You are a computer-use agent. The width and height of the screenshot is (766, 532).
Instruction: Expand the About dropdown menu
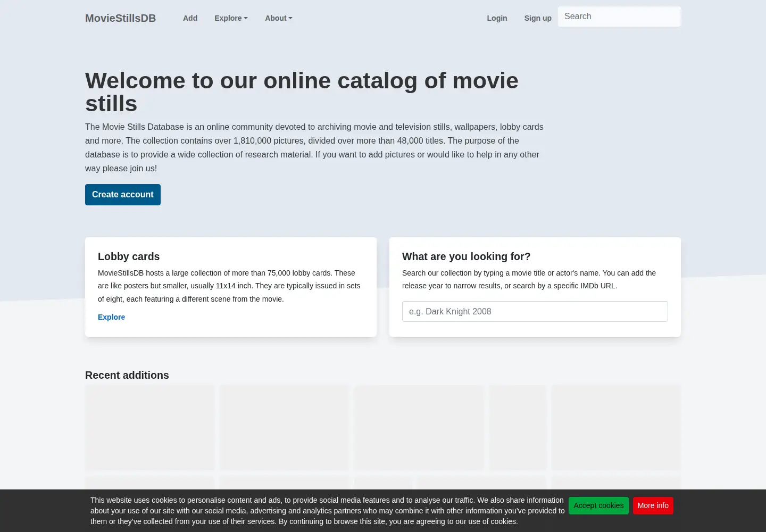pyautogui.click(x=279, y=18)
